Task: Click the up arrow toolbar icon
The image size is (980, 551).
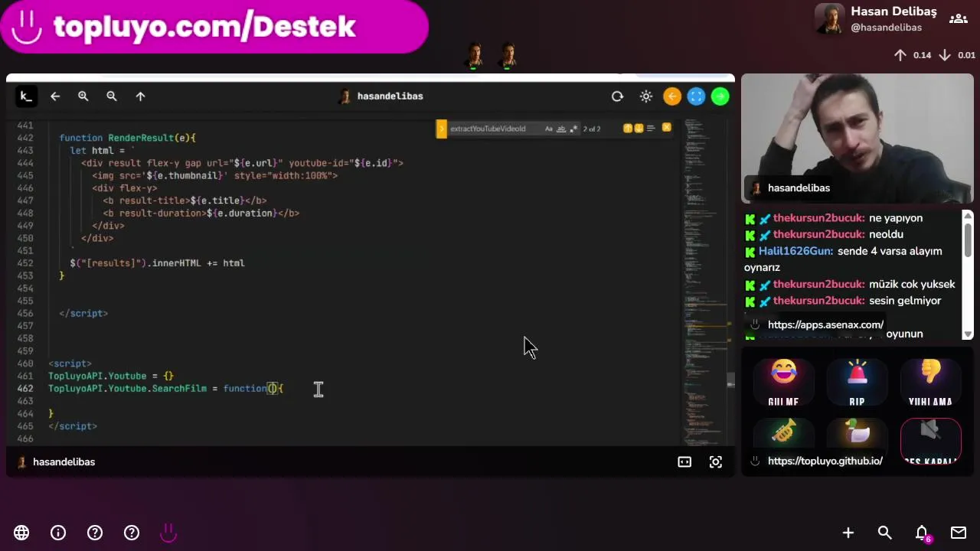Action: pyautogui.click(x=140, y=96)
